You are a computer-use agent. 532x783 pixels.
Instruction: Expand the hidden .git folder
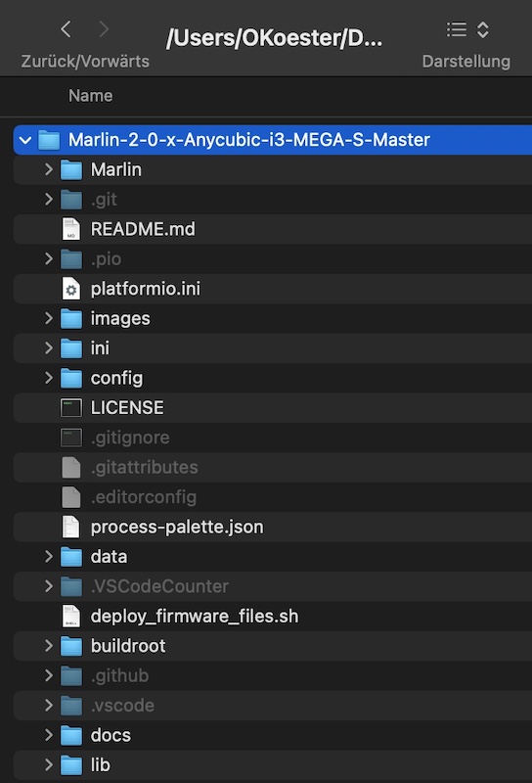49,200
